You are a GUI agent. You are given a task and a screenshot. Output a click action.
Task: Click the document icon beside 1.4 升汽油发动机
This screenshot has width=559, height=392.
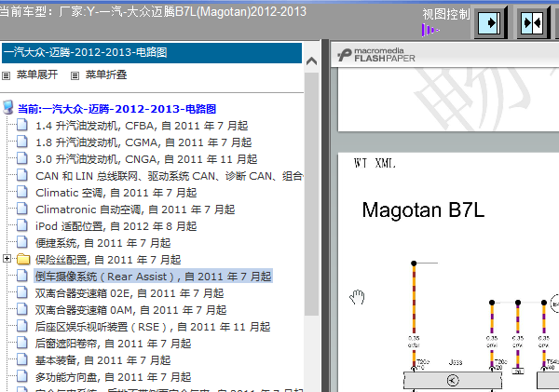tap(22, 125)
